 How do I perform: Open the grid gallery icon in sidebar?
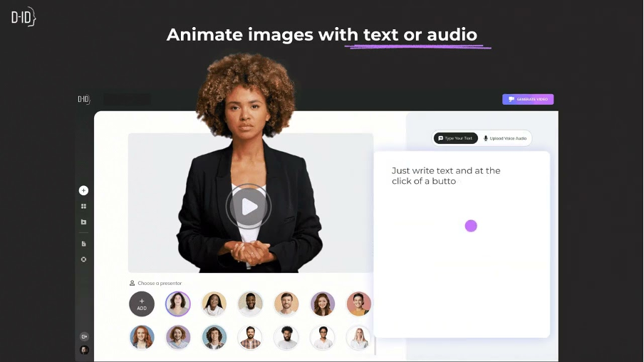click(x=83, y=206)
